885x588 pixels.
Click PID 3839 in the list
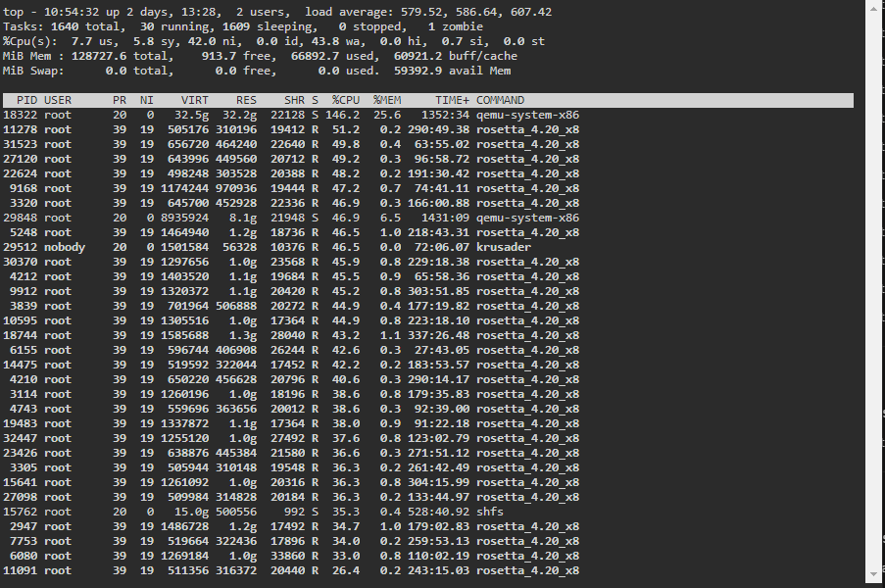(24, 306)
